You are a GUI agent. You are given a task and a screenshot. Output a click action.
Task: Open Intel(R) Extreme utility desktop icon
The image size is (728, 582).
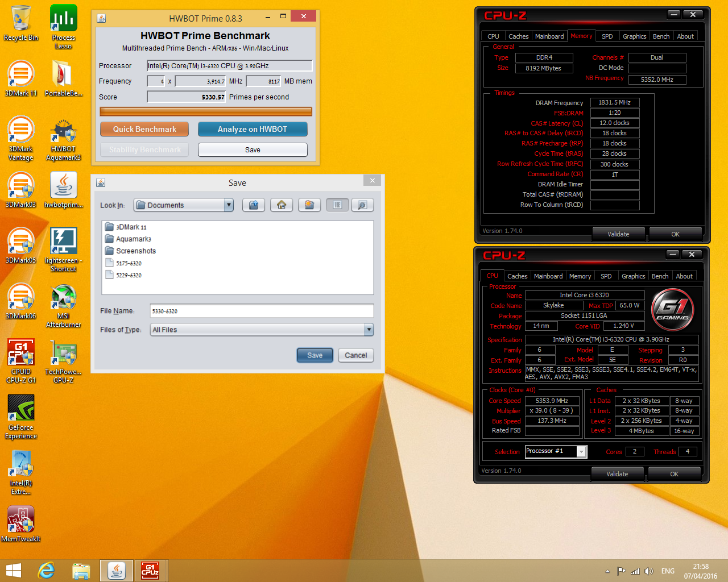coord(21,473)
